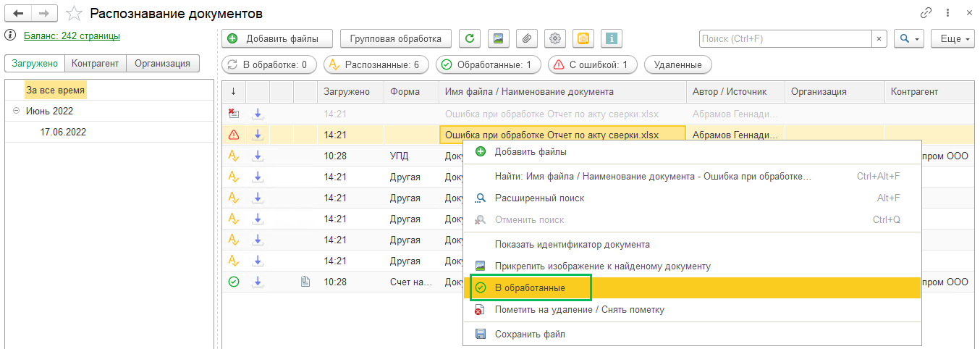Collapse the Июнь 2022 tree node

pyautogui.click(x=16, y=111)
